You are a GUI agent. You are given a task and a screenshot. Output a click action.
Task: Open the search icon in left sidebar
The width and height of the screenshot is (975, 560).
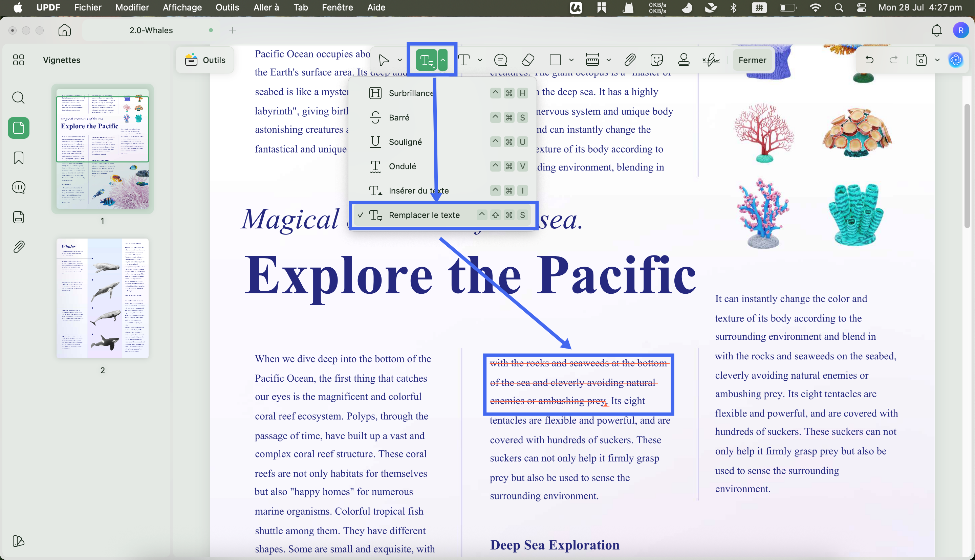[x=19, y=98]
